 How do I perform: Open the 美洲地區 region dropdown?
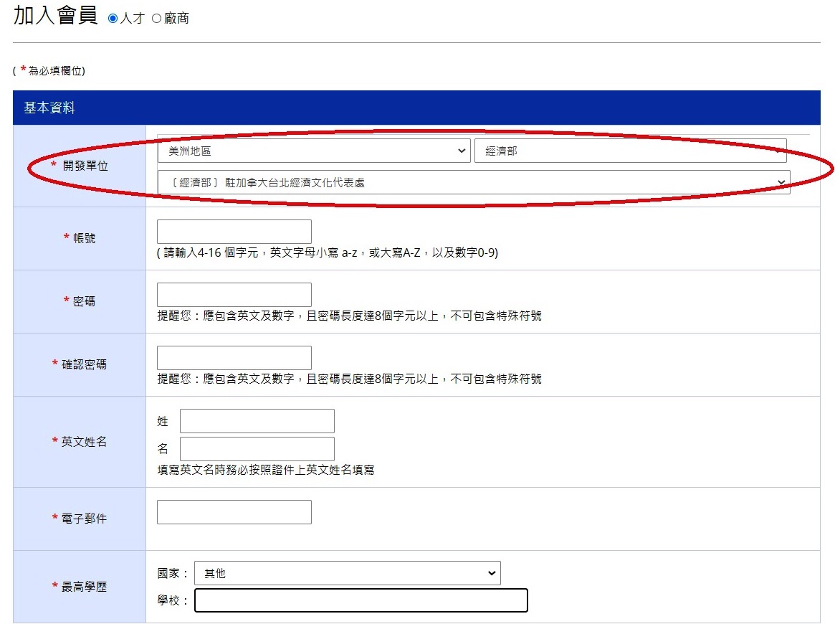[x=314, y=151]
